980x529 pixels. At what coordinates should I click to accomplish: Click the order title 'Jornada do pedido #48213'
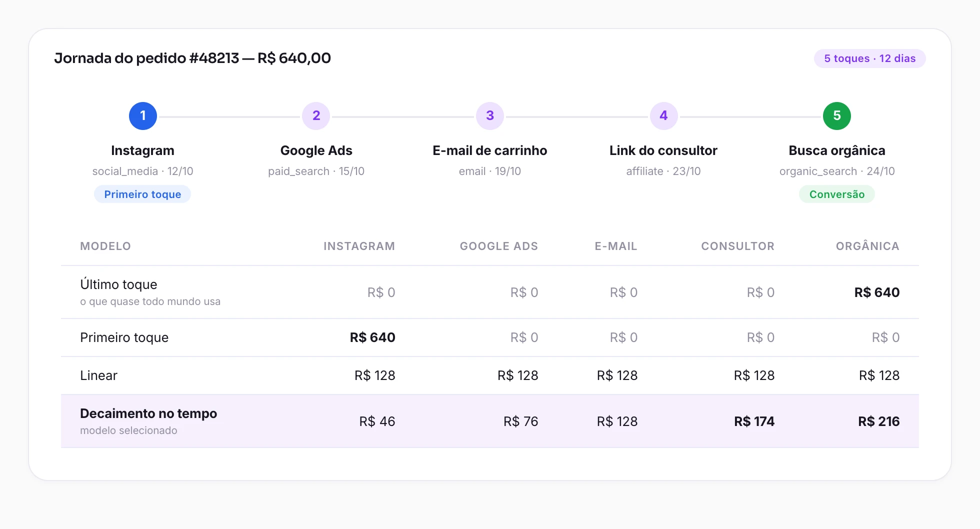point(147,58)
